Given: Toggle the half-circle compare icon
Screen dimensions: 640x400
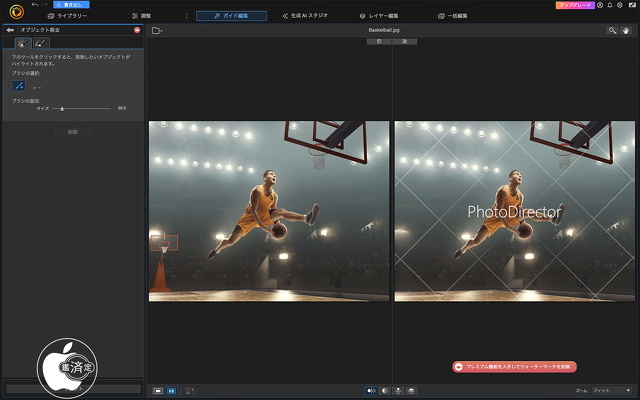Looking at the screenshot, I should (x=384, y=391).
